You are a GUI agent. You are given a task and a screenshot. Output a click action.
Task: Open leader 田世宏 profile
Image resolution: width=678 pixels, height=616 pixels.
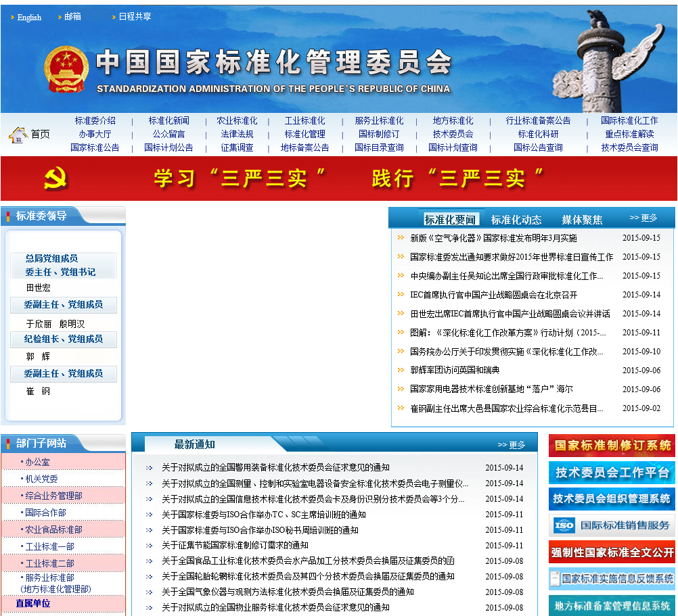pyautogui.click(x=39, y=287)
